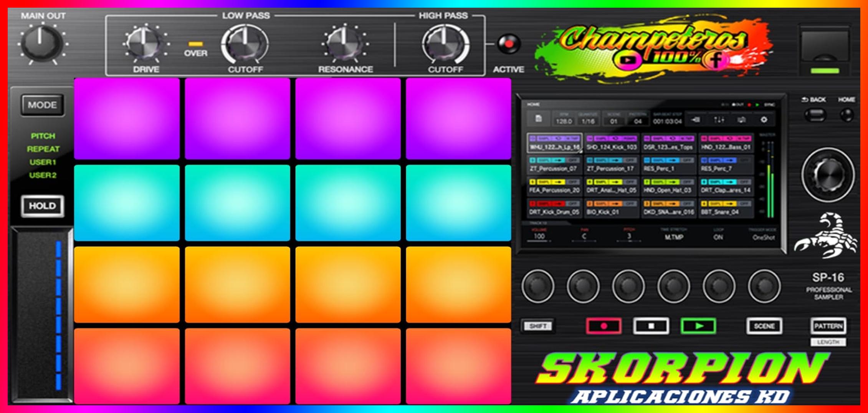Select track DRT_Anal.._Hat_05
This screenshot has width=868, height=413.
(612, 186)
